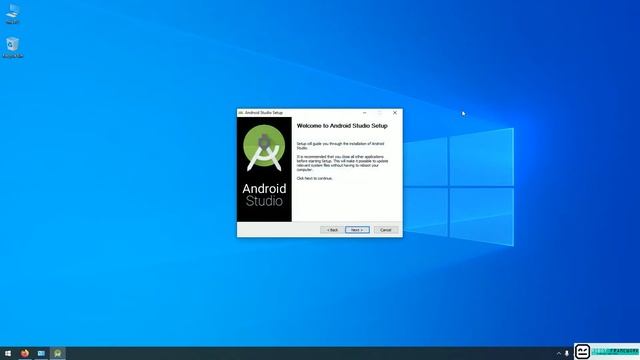Close the Android Studio Setup window

(x=395, y=113)
